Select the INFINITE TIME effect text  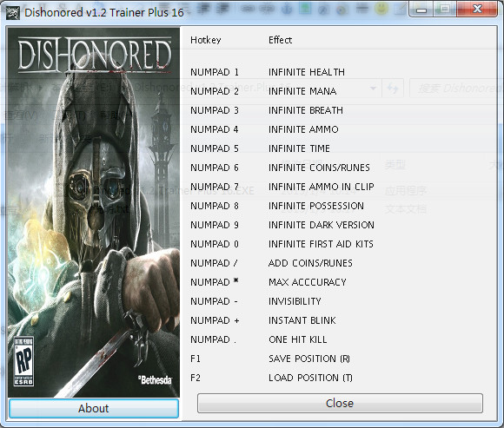click(299, 148)
